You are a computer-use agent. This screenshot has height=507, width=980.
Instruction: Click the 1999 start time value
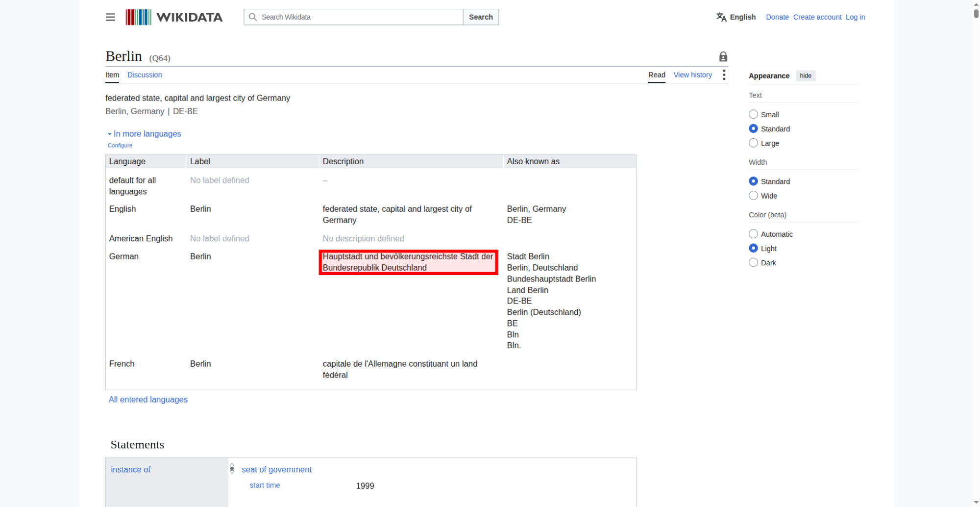pos(365,486)
